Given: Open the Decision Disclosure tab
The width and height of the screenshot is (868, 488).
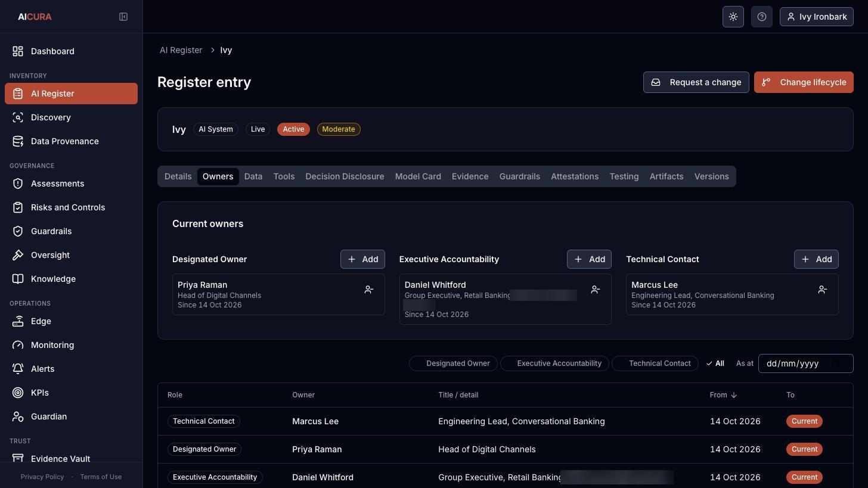Looking at the screenshot, I should coord(345,176).
